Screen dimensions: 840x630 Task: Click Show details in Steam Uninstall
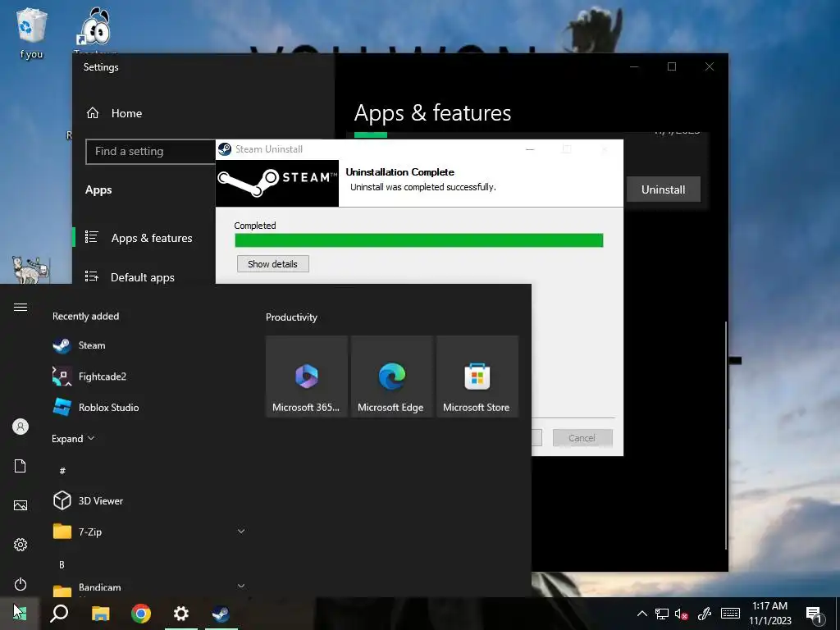tap(272, 264)
